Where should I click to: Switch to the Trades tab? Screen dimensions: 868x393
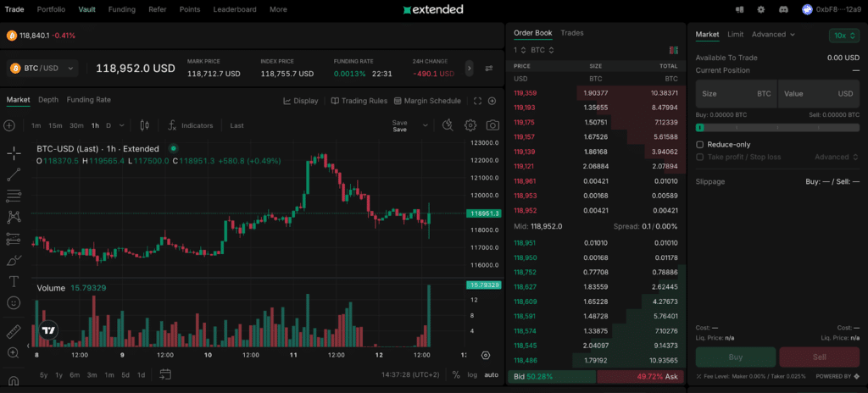[572, 33]
